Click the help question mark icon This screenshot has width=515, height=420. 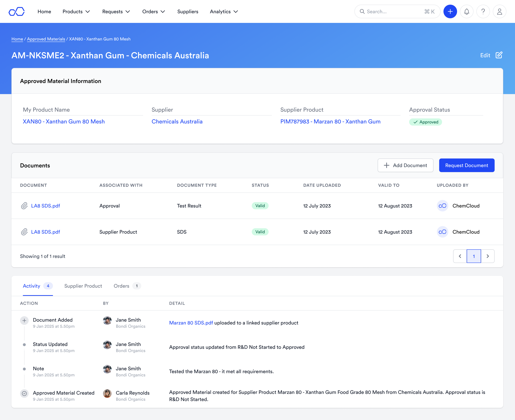click(x=483, y=11)
